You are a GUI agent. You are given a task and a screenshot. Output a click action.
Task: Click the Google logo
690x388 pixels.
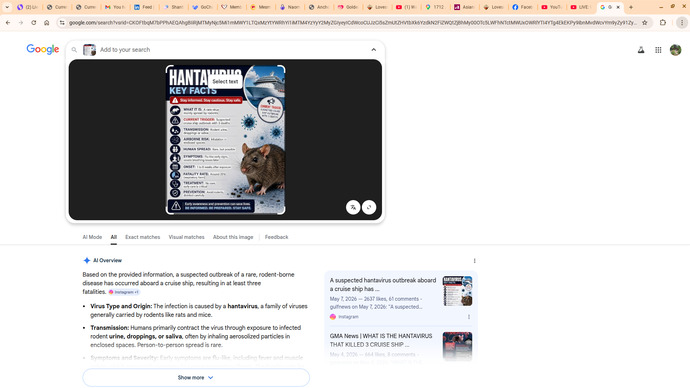[x=43, y=49]
